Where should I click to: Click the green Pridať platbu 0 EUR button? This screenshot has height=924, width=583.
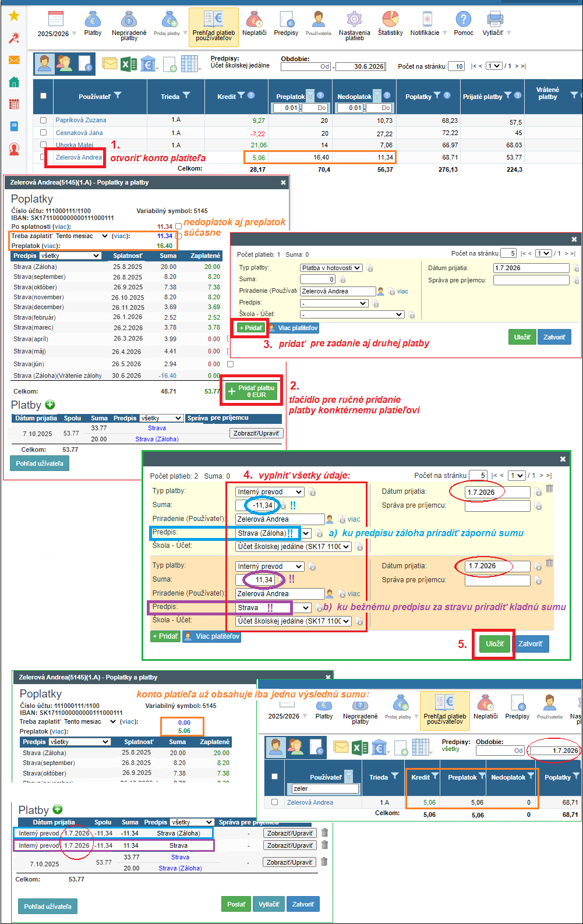251,391
